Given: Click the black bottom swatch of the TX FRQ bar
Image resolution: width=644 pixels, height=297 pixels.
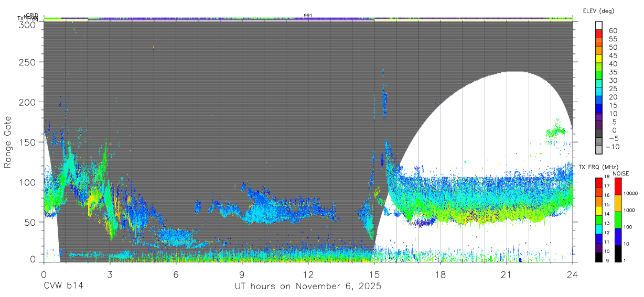Looking at the screenshot, I should pos(599,256).
